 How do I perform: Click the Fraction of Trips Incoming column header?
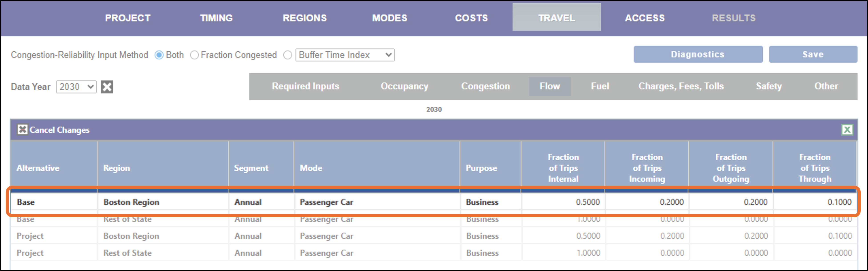pyautogui.click(x=647, y=168)
